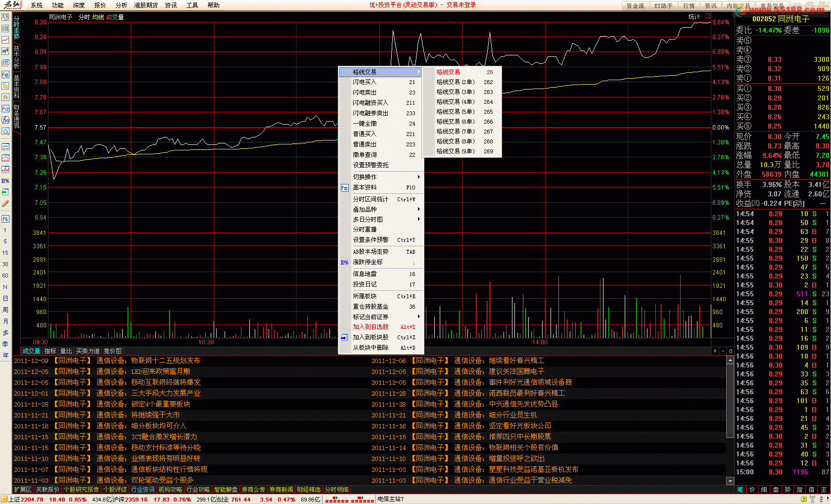
Task: Switch to yearly 年 period
Action: click(5, 356)
